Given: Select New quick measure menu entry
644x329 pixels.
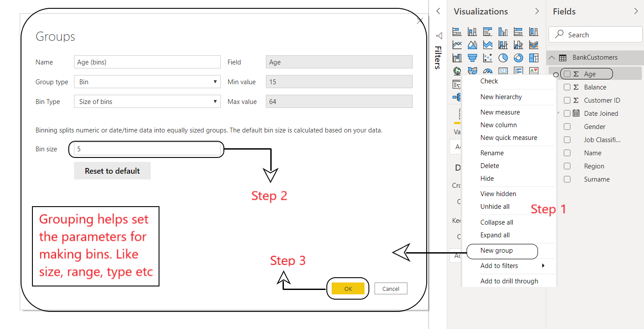Looking at the screenshot, I should pos(509,138).
